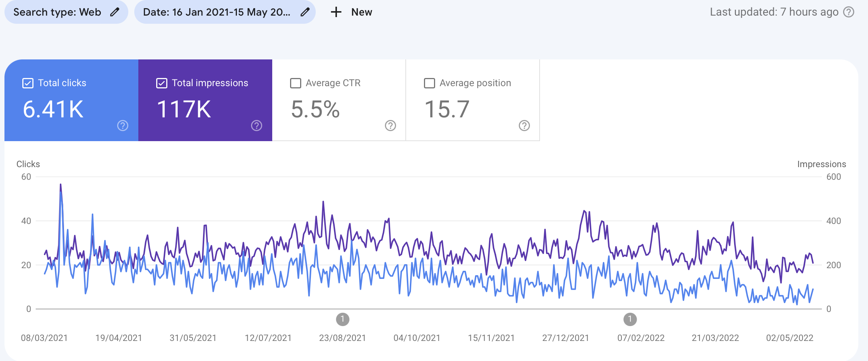Open the Date: 16 Jan 2021 filter chip

tap(225, 12)
